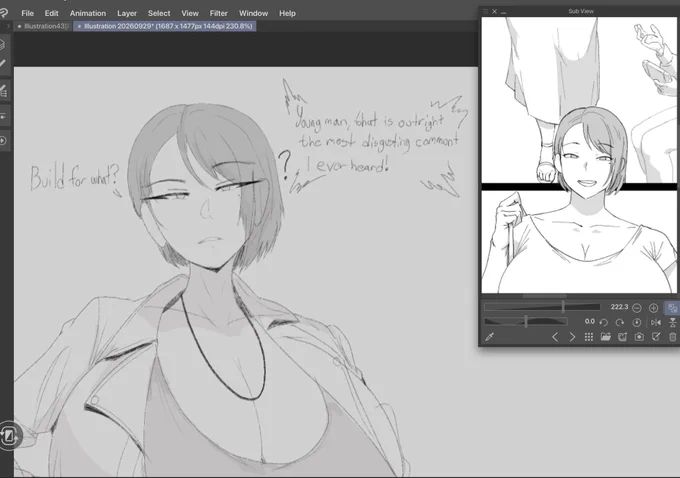Toggle Sub View eyedropper auto-switch
This screenshot has width=680, height=478.
tap(490, 337)
